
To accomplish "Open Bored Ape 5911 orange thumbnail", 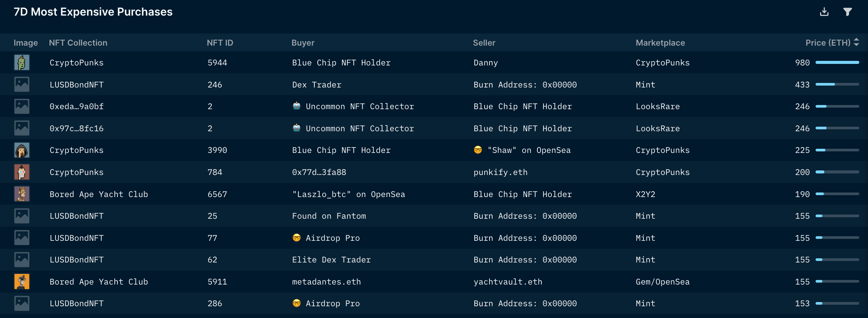I will click(x=22, y=281).
